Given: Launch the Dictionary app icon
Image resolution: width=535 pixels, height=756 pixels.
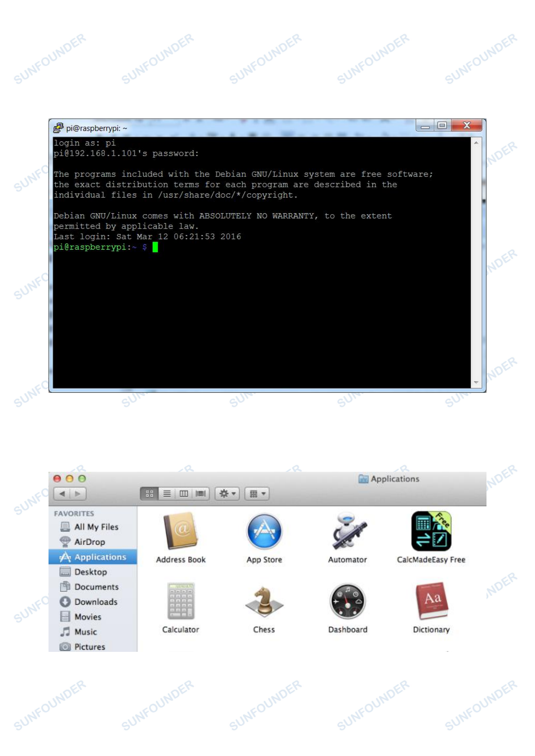Looking at the screenshot, I should [431, 602].
